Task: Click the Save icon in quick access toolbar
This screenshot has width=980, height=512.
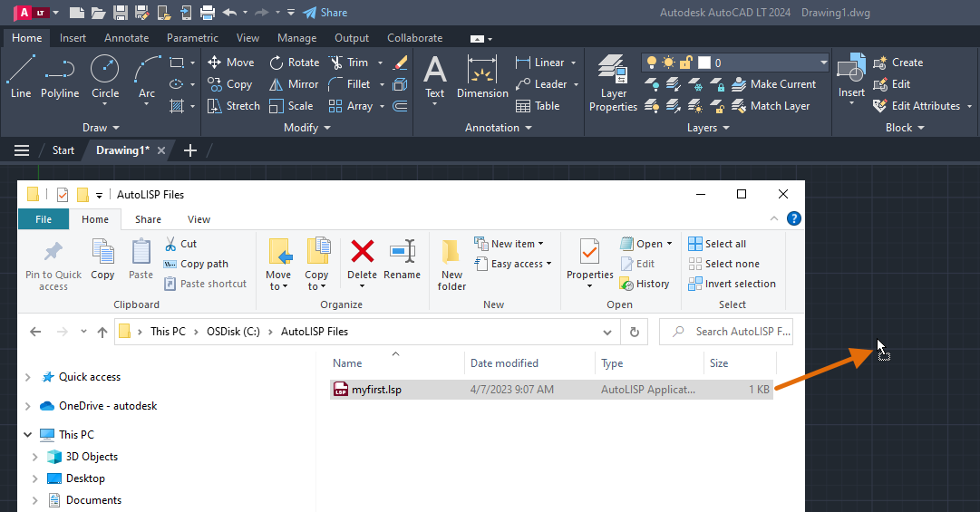Action: [x=121, y=13]
